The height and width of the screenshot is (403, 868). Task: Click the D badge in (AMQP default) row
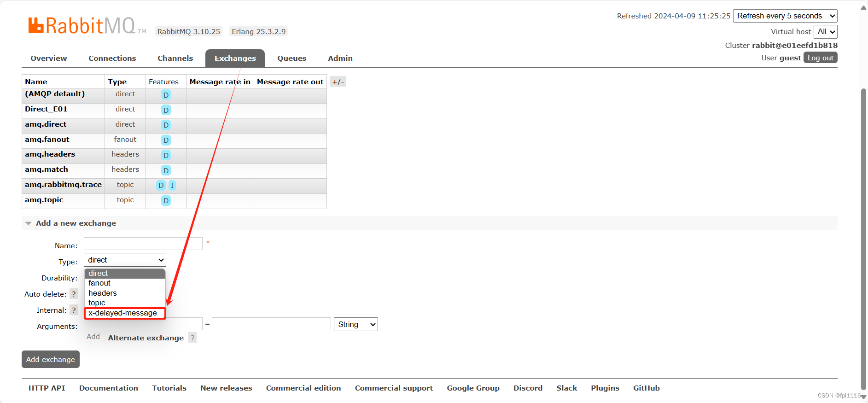[x=166, y=95]
